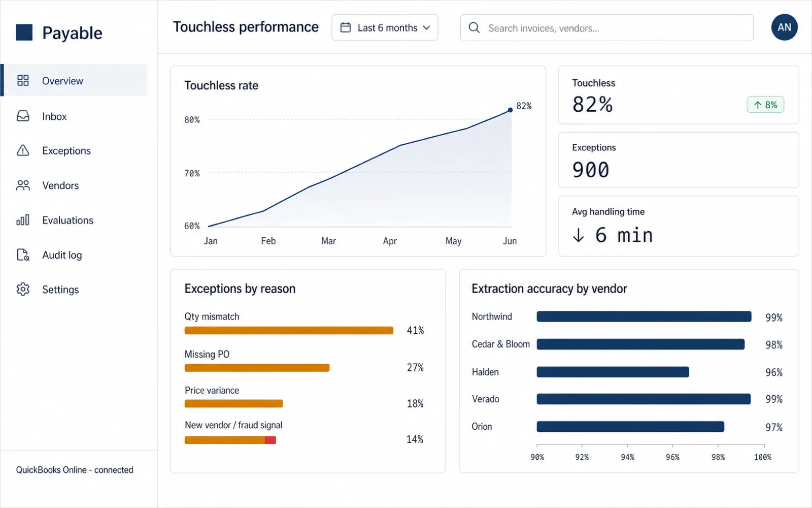
Task: Click the Missing PO label
Action: pos(207,354)
